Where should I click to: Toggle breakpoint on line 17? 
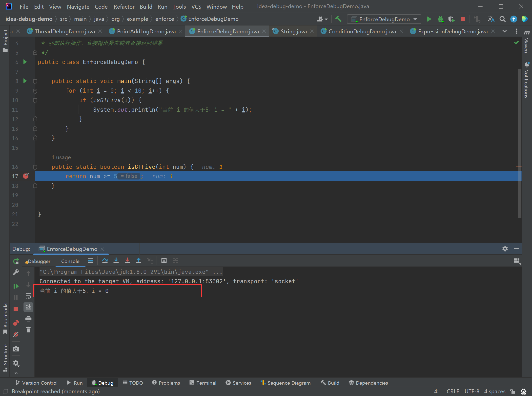26,176
